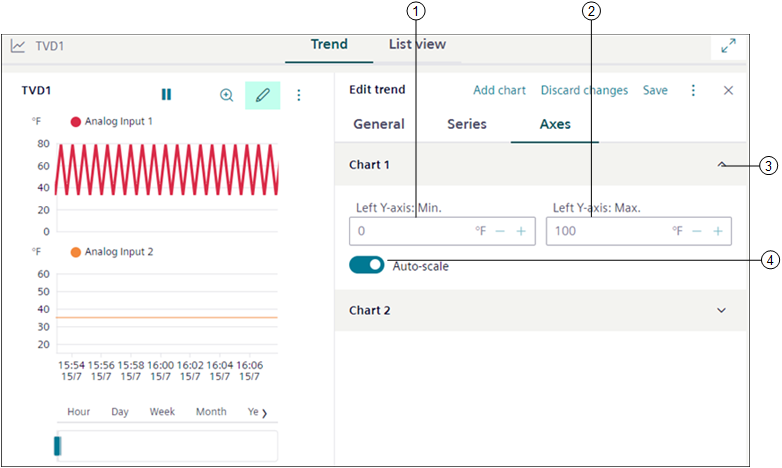Expand trend view to full screen
Image resolution: width=782 pixels, height=468 pixels.
[x=728, y=45]
